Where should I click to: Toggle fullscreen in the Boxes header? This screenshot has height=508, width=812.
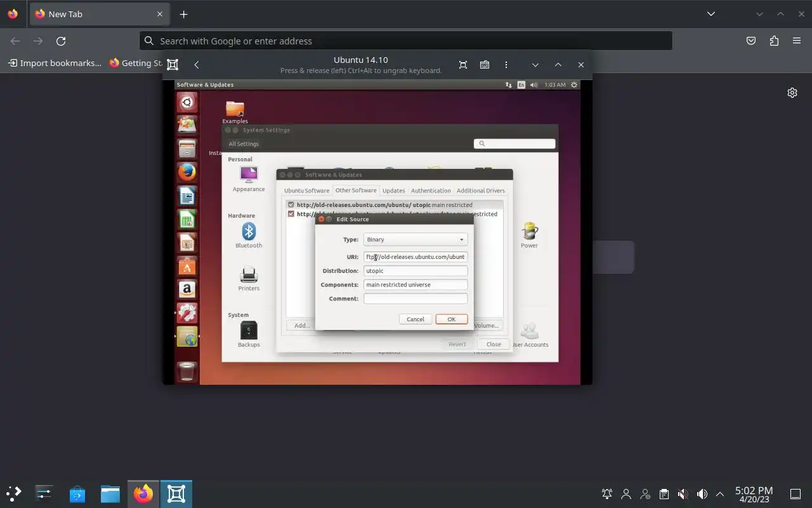click(463, 65)
